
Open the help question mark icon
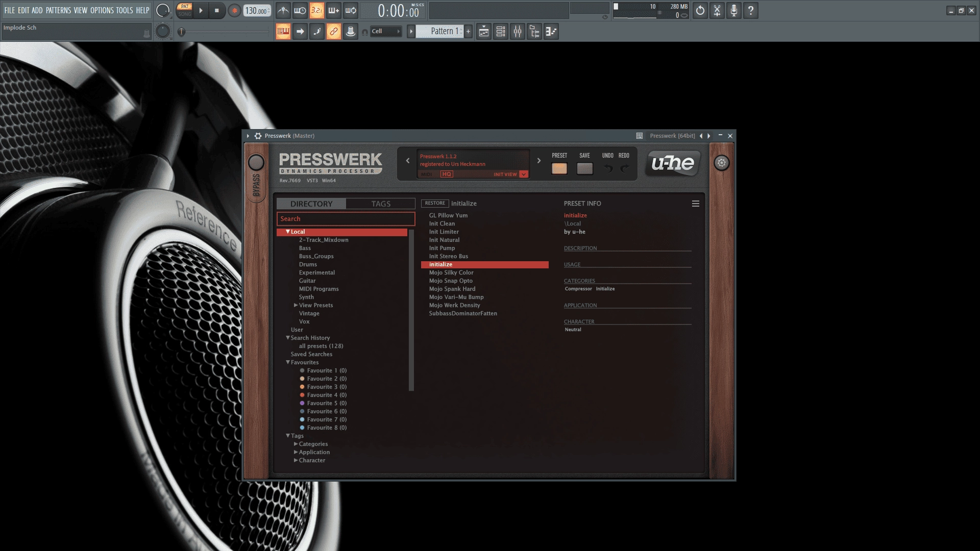click(x=751, y=10)
